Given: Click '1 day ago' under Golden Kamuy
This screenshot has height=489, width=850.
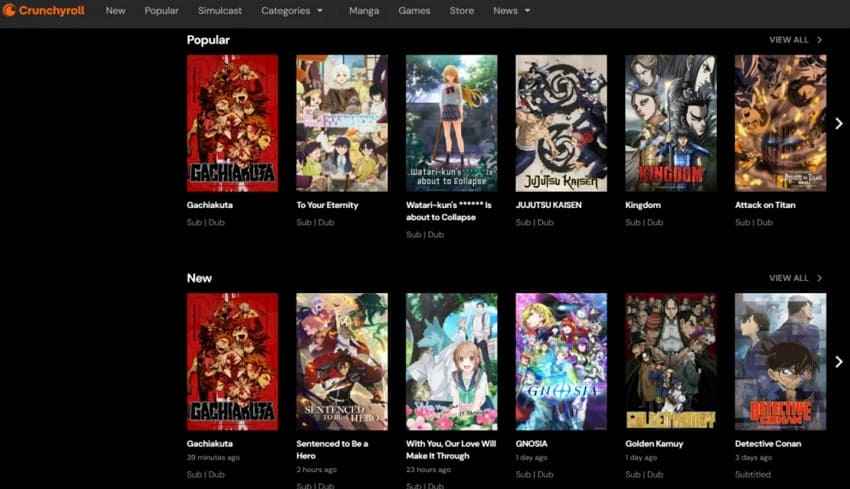Looking at the screenshot, I should [641, 458].
